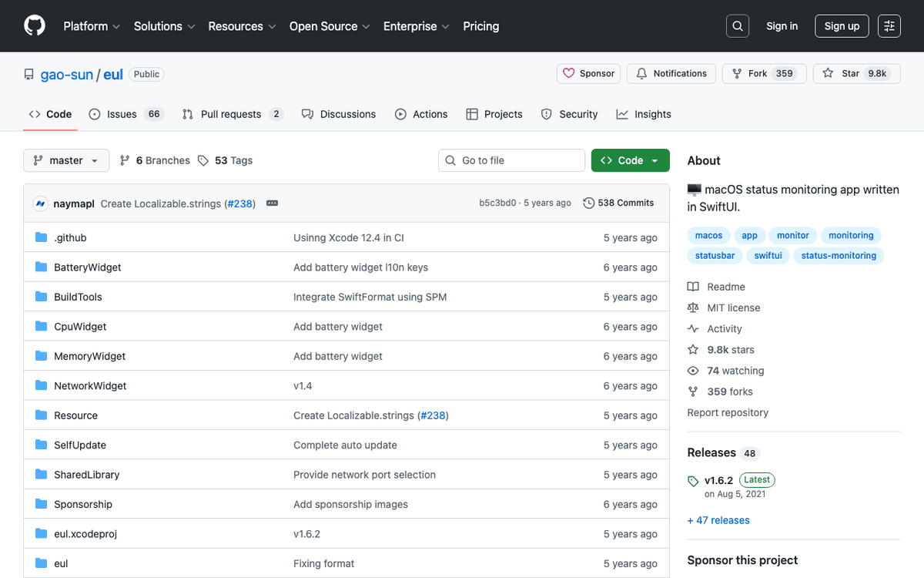924x578 pixels.
Task: Open the command palette icon top right
Action: click(889, 25)
